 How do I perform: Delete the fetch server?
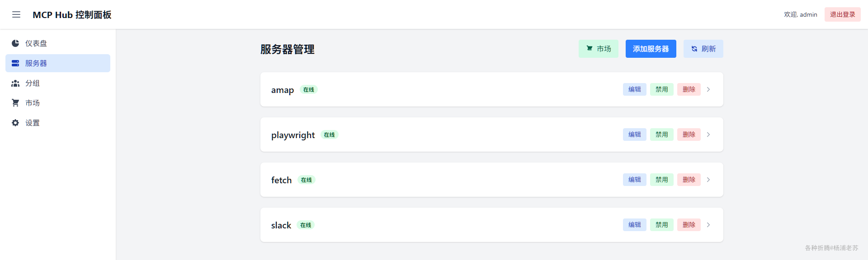(689, 180)
